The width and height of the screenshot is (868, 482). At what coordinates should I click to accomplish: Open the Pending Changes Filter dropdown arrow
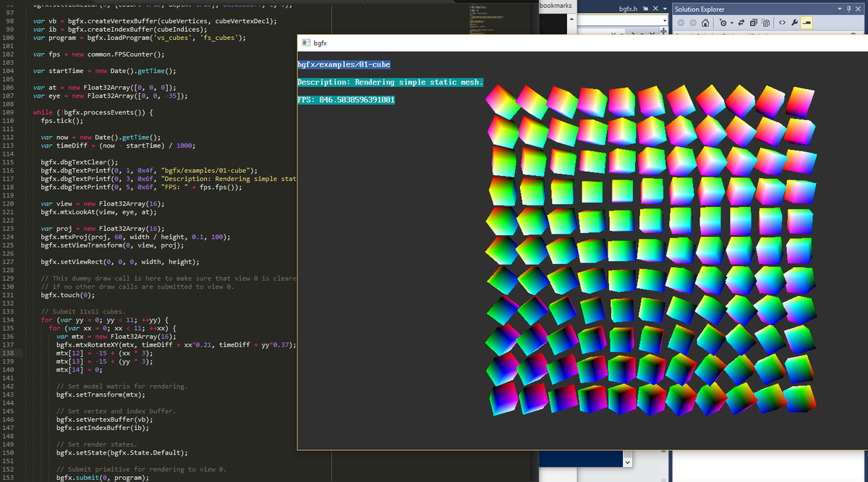(732, 23)
